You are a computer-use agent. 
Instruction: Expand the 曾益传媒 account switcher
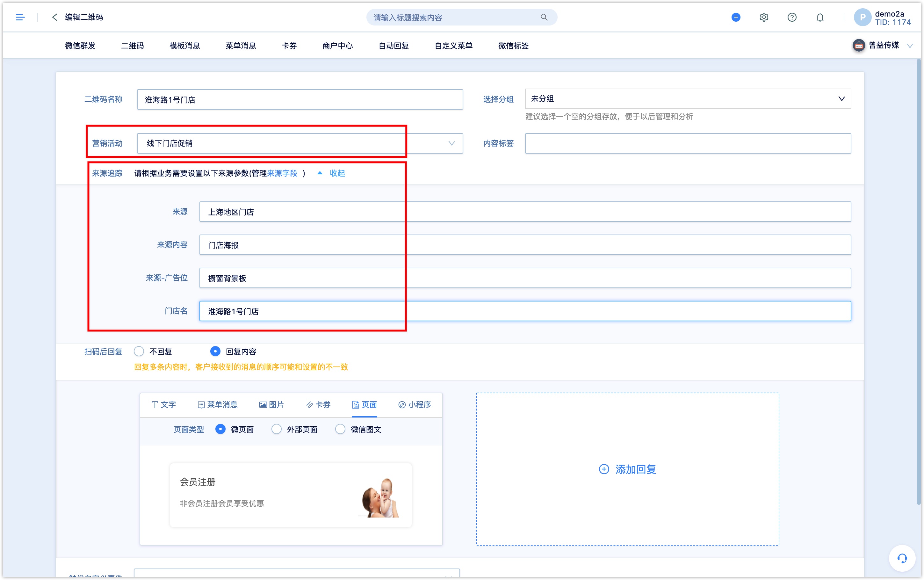click(910, 46)
